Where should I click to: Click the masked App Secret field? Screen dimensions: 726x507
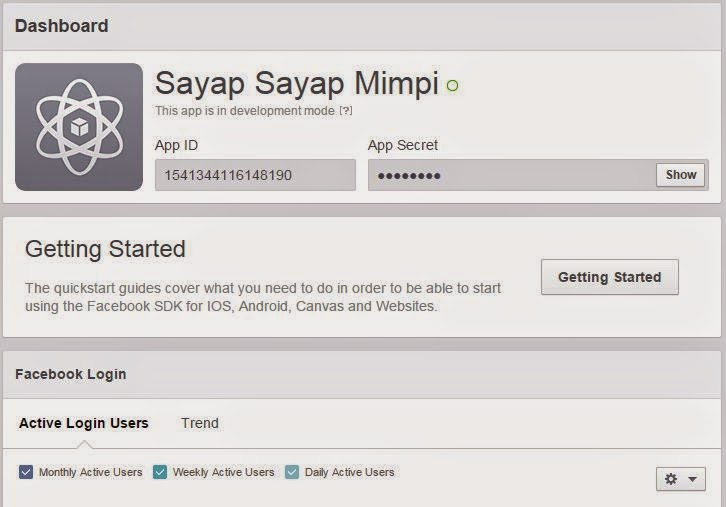[510, 175]
